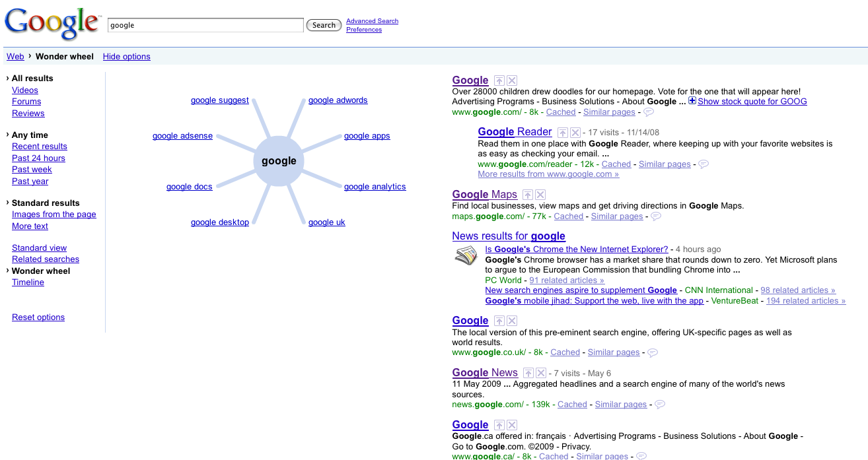
Task: Select the google adsense wheel node
Action: point(182,136)
